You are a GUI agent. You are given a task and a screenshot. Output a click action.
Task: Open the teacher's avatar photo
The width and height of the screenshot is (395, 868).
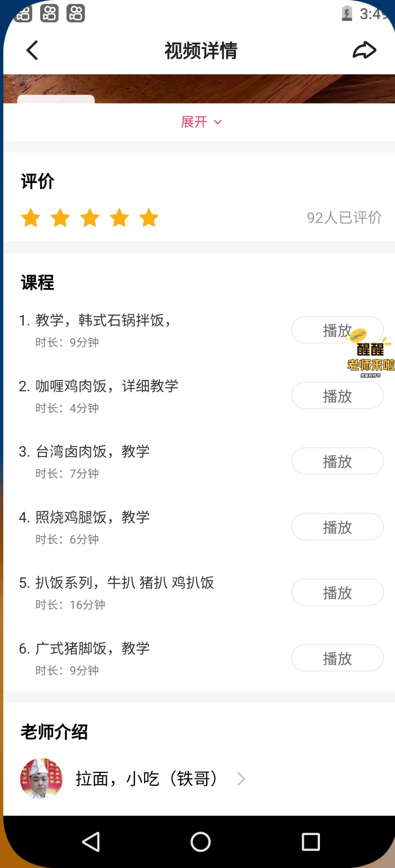(x=41, y=778)
